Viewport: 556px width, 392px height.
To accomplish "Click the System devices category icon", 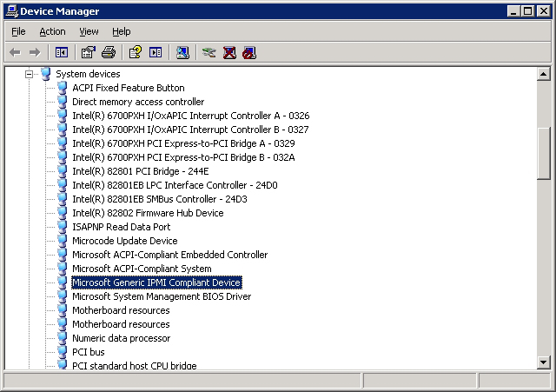I will (46, 74).
